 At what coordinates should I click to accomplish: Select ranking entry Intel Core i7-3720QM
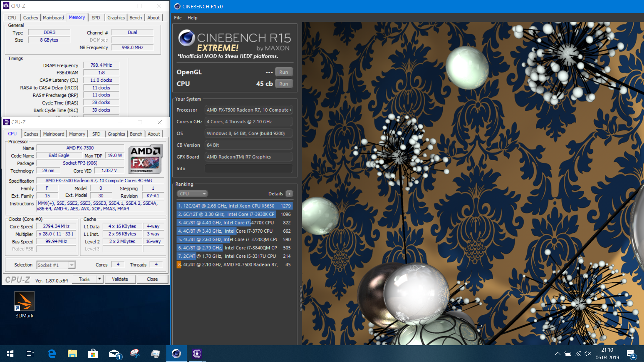point(234,239)
